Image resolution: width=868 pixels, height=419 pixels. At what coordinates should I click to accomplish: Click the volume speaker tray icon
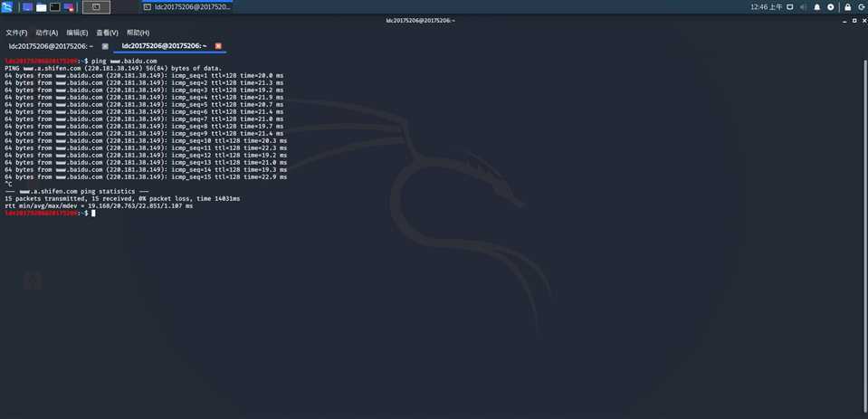pyautogui.click(x=803, y=7)
